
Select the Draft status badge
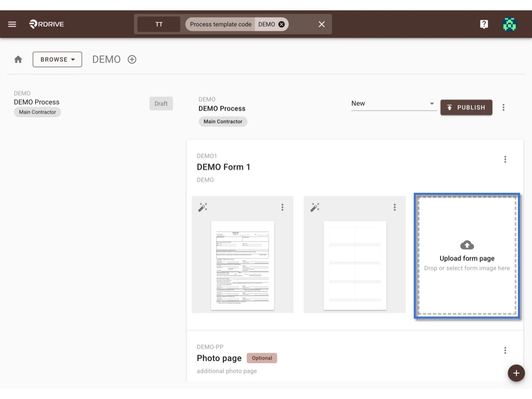coord(161,103)
